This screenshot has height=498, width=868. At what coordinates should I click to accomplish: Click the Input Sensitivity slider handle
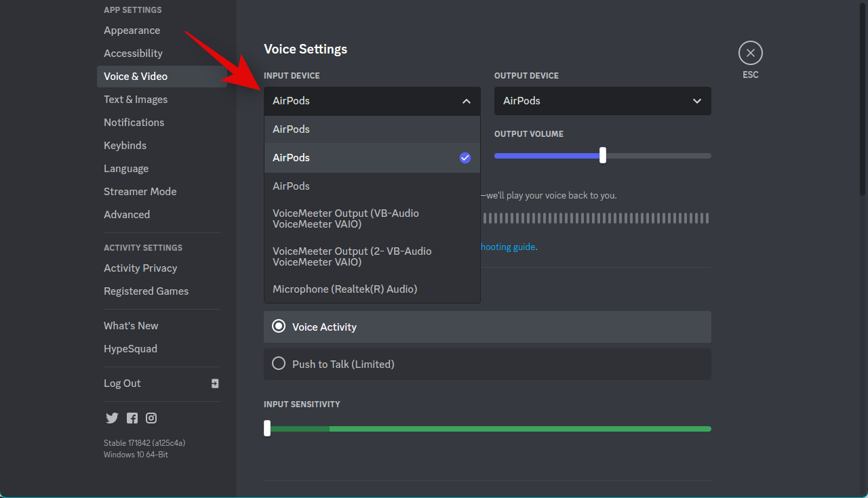267,428
